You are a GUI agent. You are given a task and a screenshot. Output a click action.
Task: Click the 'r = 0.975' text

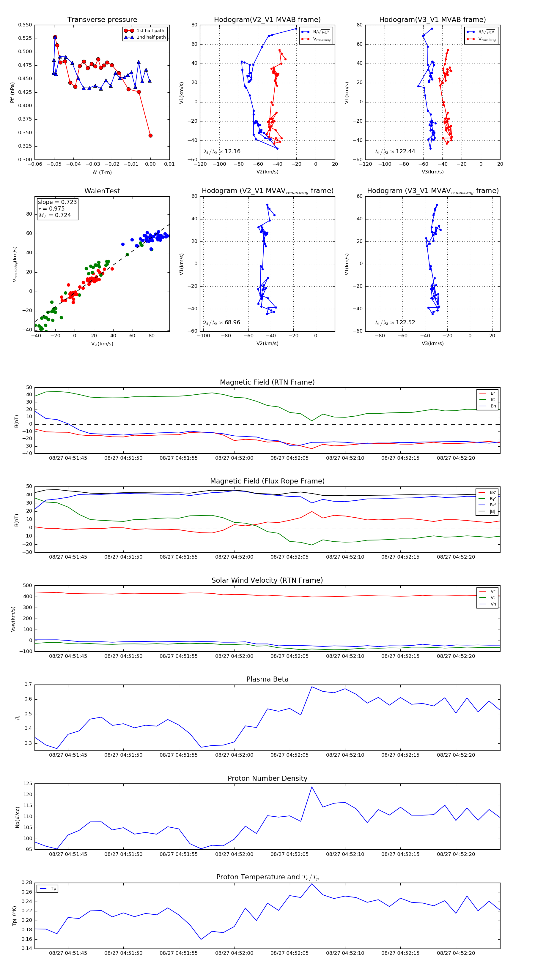(x=51, y=208)
